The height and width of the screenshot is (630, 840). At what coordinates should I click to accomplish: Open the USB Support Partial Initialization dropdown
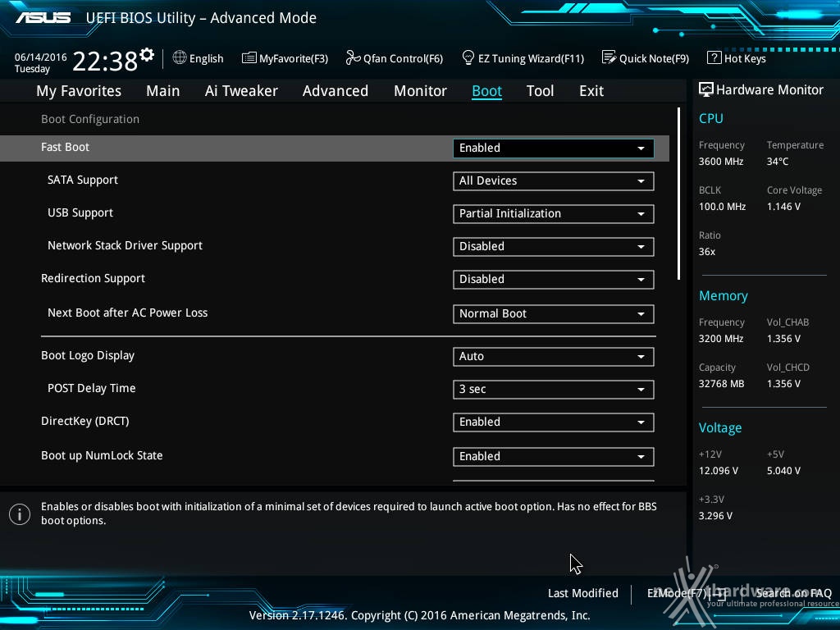tap(554, 214)
